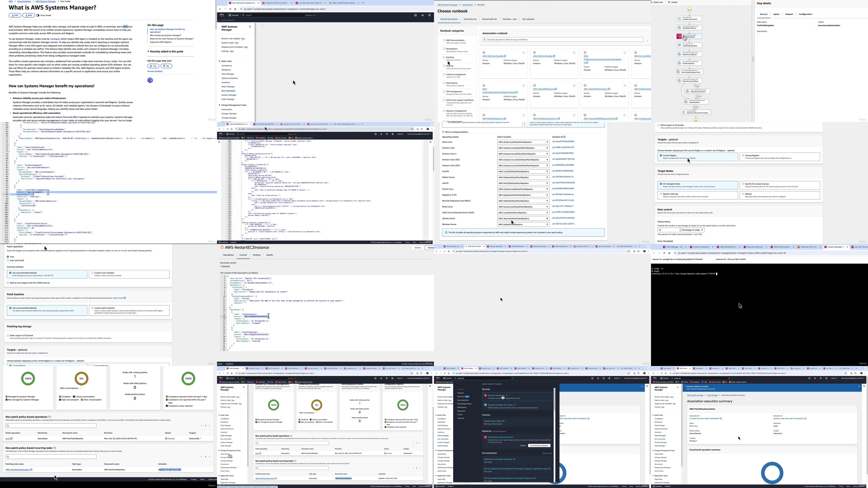
Task: Check the Remediation runbook category
Action: coord(444,49)
